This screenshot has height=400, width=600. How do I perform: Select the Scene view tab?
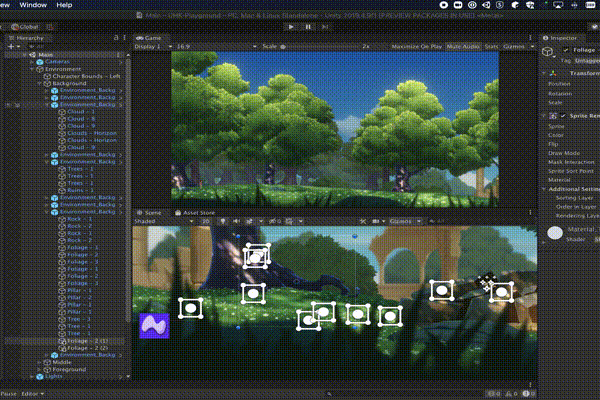(x=149, y=212)
